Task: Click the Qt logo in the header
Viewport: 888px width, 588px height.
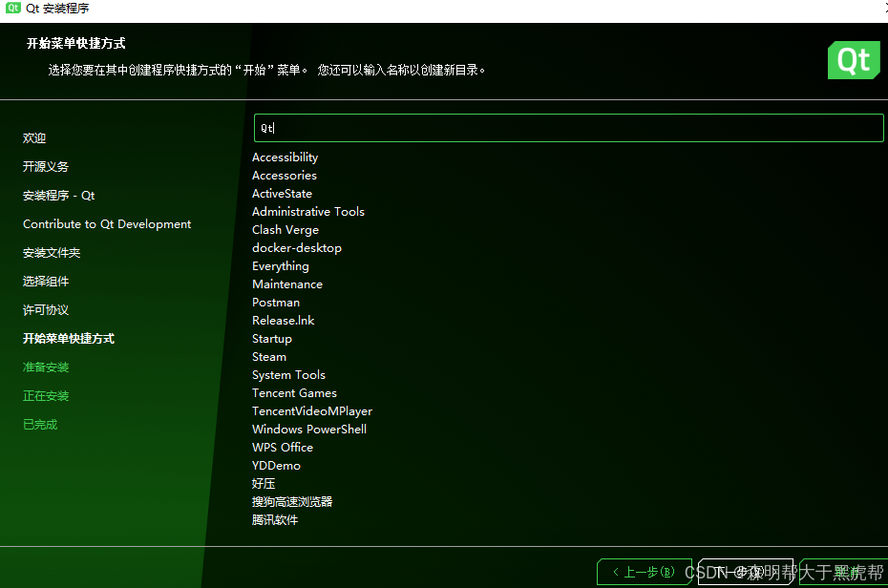Action: click(854, 60)
